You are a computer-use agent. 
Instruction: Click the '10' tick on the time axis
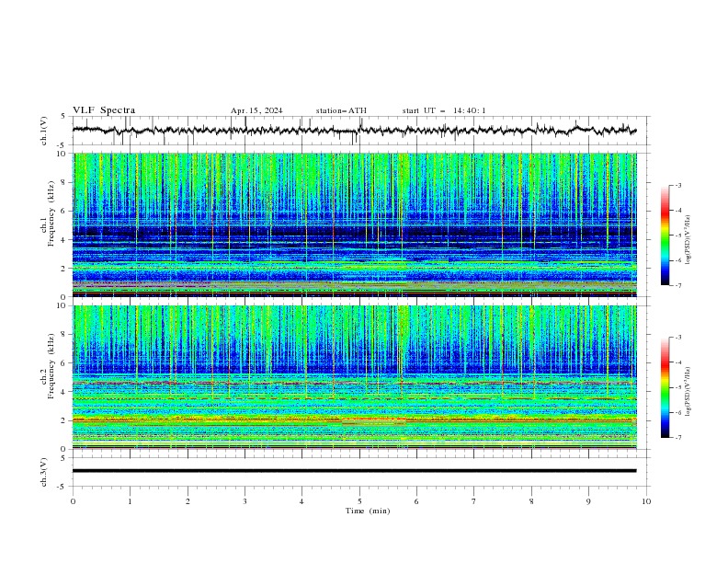tap(646, 501)
